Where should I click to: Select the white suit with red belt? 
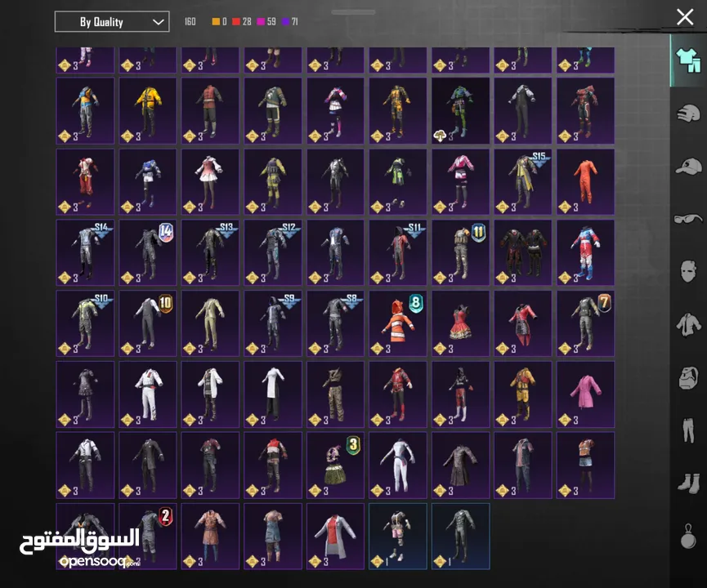pyautogui.click(x=147, y=394)
